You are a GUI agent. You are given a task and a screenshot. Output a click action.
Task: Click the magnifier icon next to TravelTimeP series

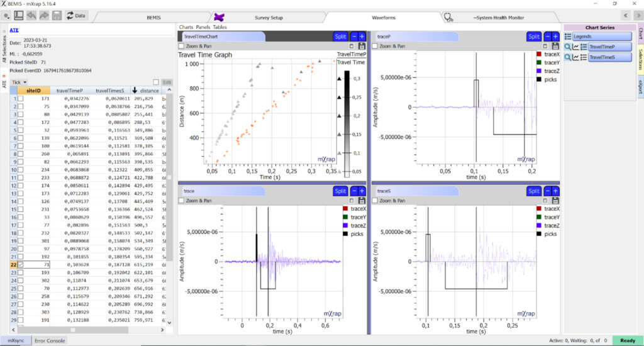click(x=567, y=47)
